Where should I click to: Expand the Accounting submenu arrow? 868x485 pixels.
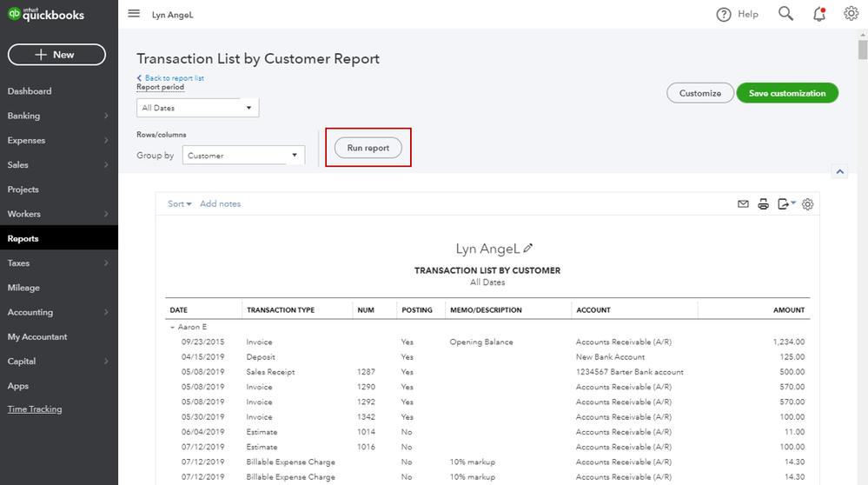point(106,312)
